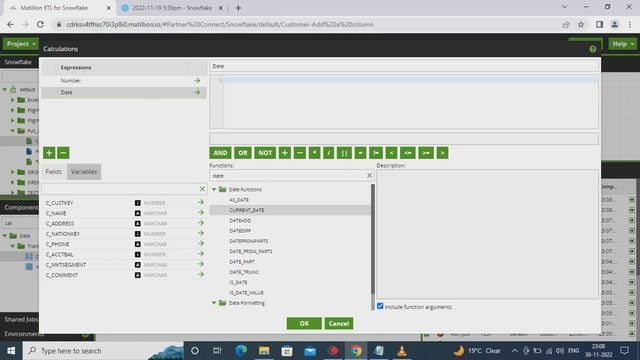The image size is (640, 360).
Task: Click arrow next to Date expression
Action: click(197, 92)
